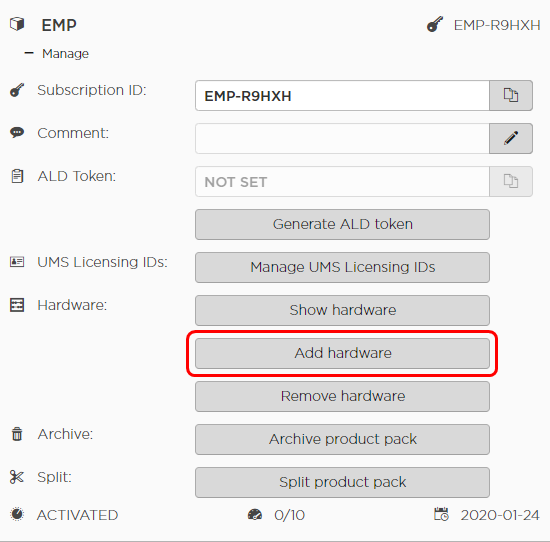Click the UMS Licensing IDs card icon

click(x=17, y=262)
